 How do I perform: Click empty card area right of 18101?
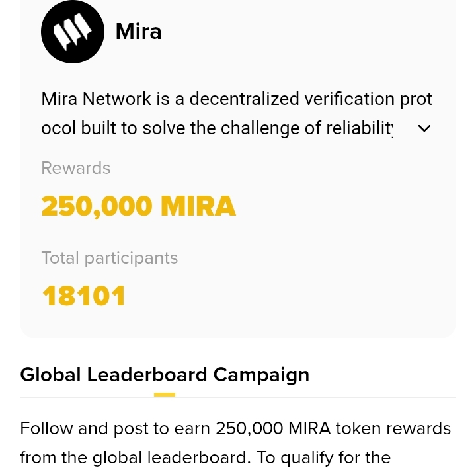coord(297,296)
